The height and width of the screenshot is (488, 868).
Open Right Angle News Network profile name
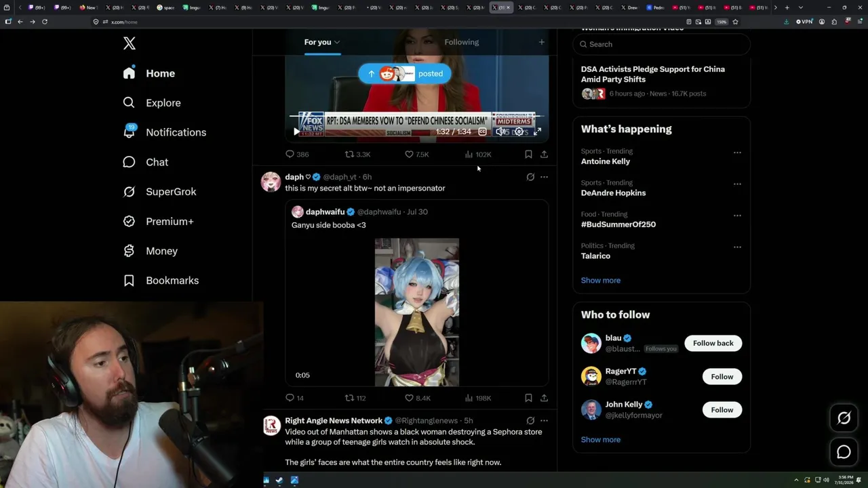[x=334, y=421]
